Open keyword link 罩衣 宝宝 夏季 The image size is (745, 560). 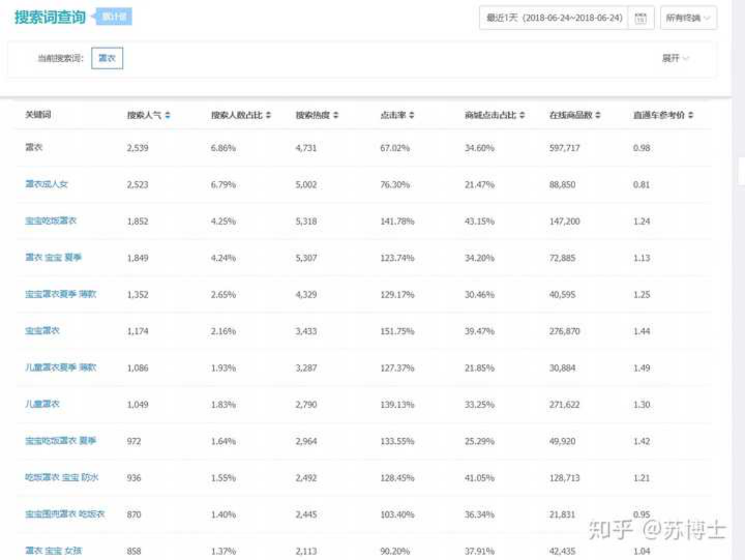click(53, 258)
